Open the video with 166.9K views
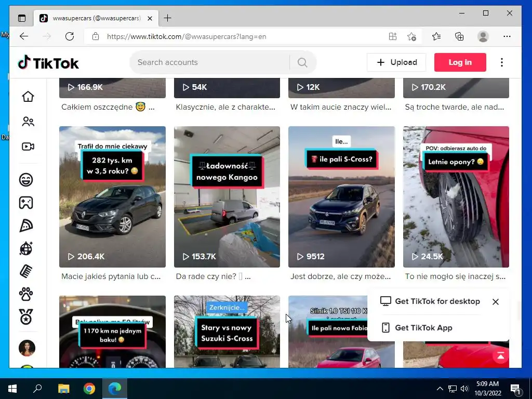 point(112,88)
